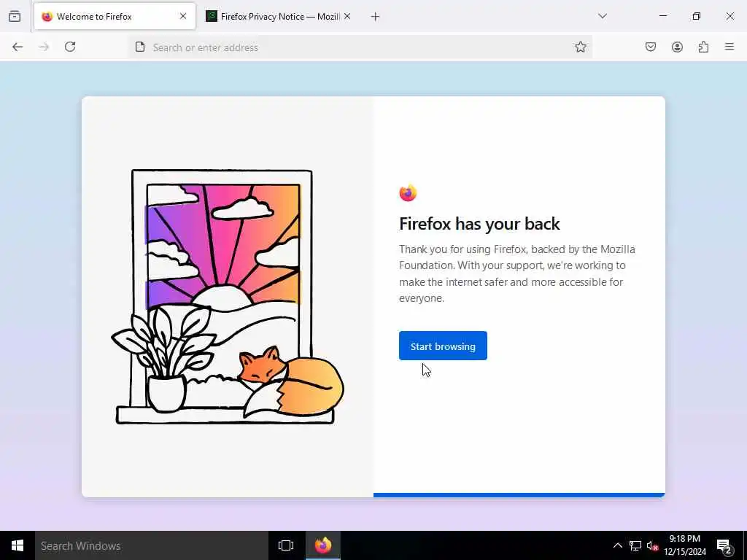The image size is (747, 560).
Task: Go forward one page
Action: point(44,47)
